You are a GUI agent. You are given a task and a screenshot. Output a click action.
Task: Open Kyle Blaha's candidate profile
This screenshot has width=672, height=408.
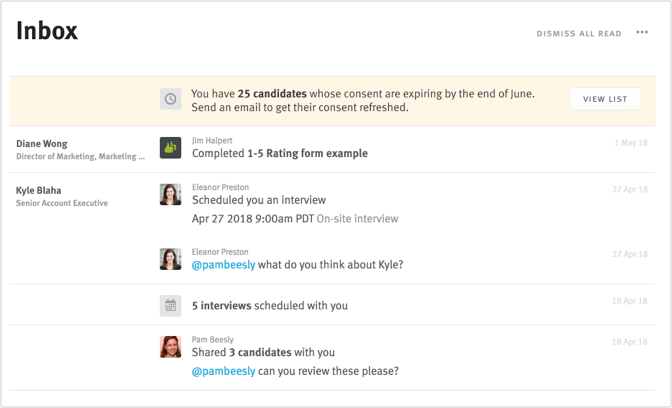tap(39, 190)
